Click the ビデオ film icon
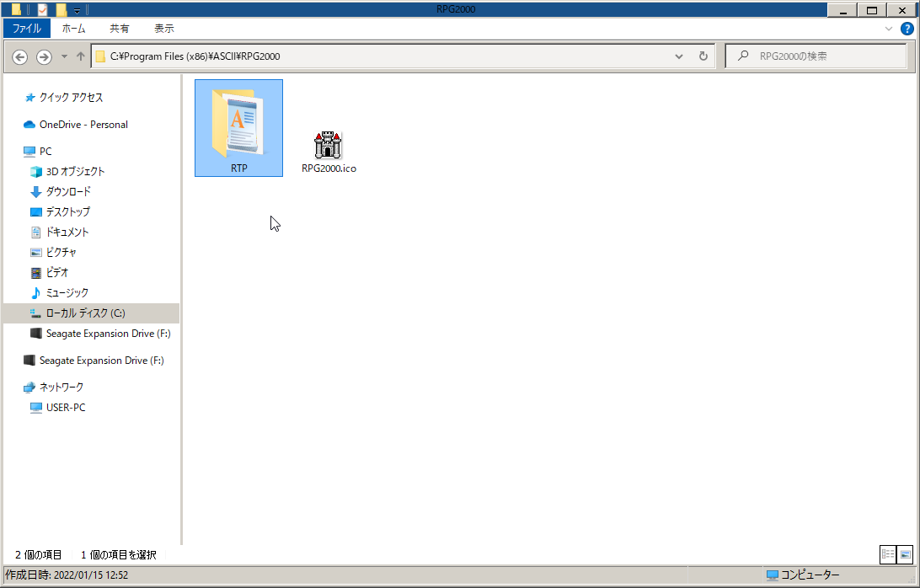Image resolution: width=920 pixels, height=588 pixels. point(35,272)
